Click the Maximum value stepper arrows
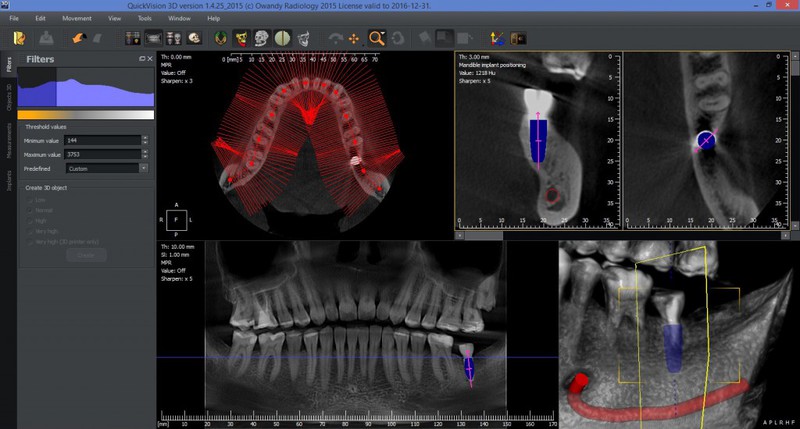 (146, 155)
